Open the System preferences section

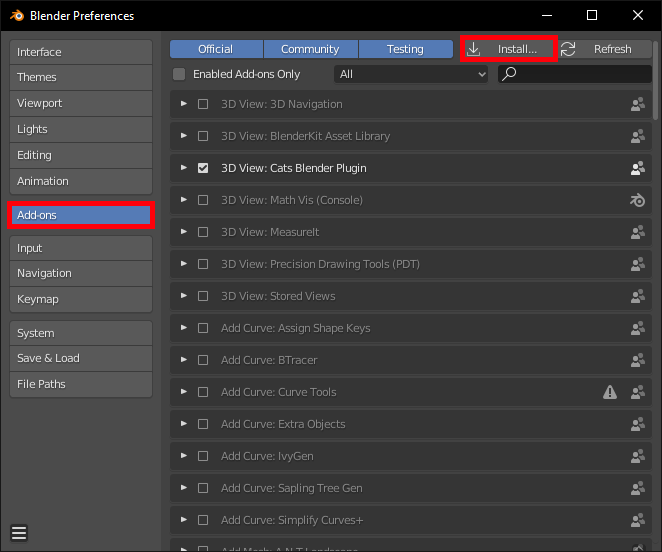[81, 333]
